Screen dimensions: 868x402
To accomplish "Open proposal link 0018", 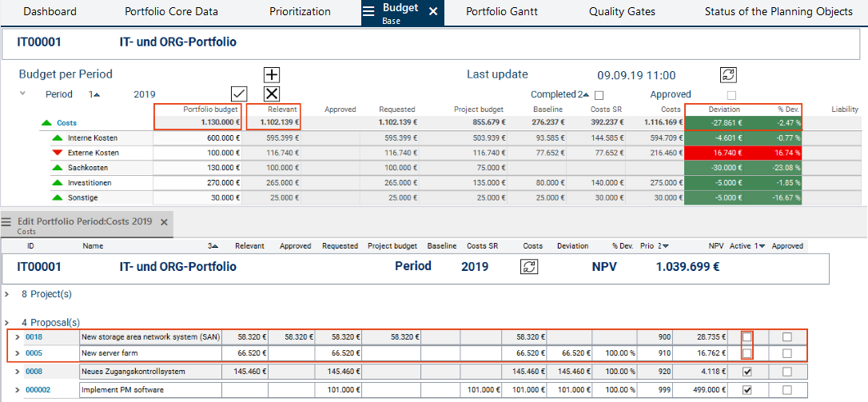I will tap(34, 337).
